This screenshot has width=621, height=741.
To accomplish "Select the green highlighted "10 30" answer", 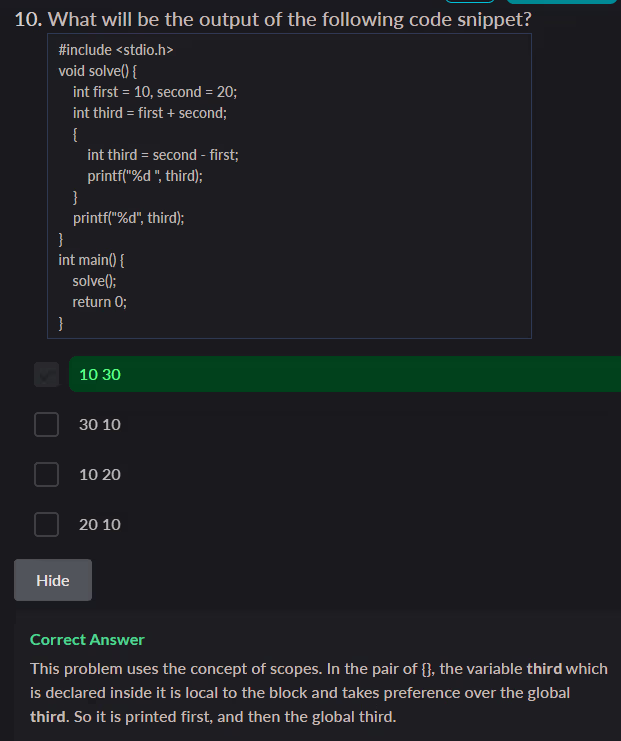I will pyautogui.click(x=100, y=374).
